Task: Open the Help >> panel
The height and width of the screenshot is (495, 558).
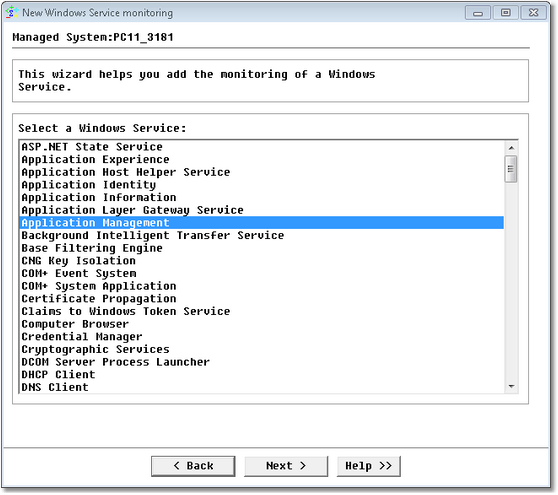Action: click(x=369, y=466)
